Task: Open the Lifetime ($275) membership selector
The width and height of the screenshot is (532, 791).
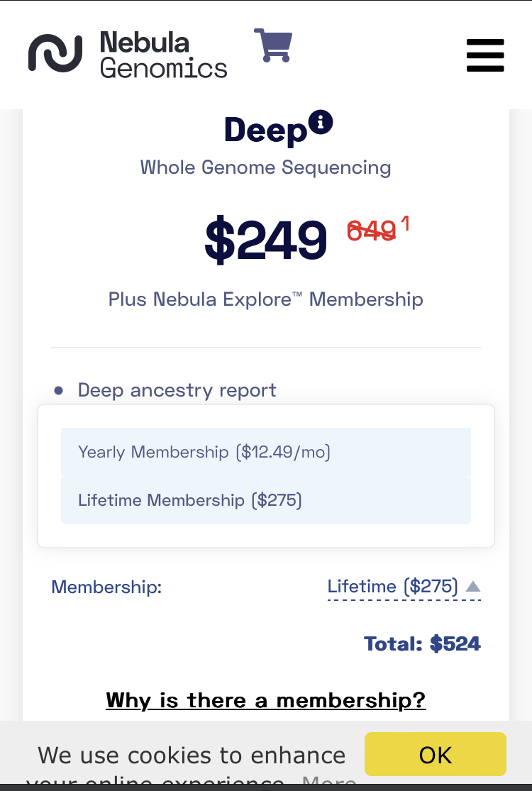Action: pyautogui.click(x=404, y=587)
